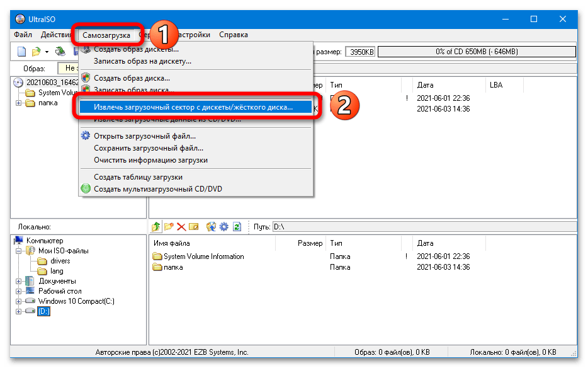This screenshot has height=368, width=588.
Task: Select Компьютер in the local tree
Action: (45, 240)
